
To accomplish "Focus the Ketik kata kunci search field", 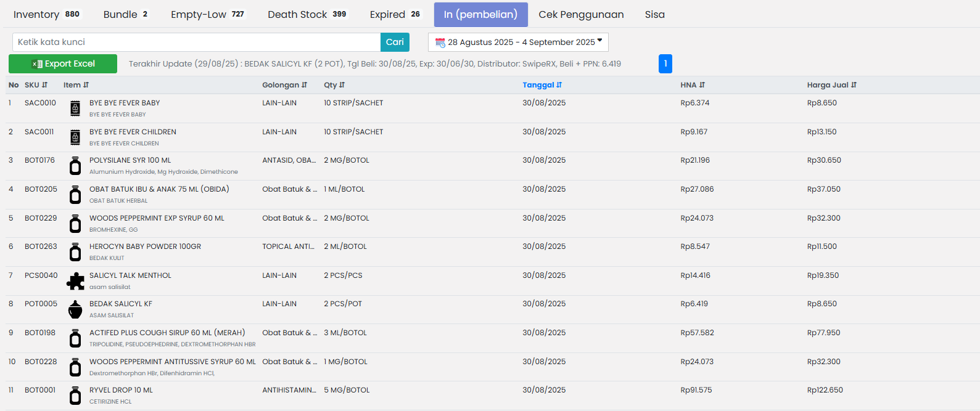I will [x=196, y=42].
